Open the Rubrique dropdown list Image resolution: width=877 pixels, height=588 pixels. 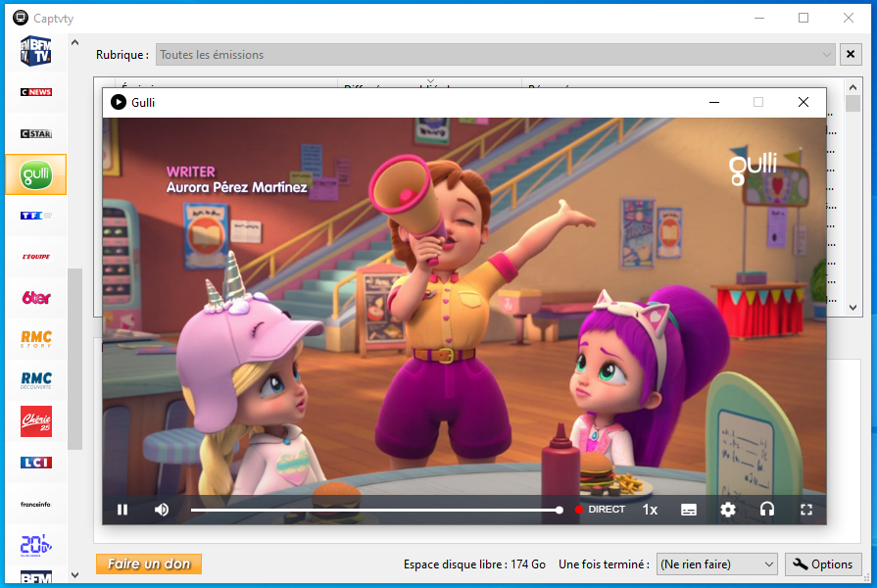pyautogui.click(x=495, y=55)
